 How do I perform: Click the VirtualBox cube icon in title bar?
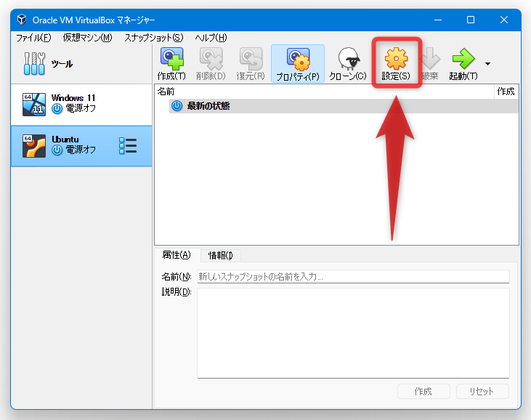(x=22, y=20)
